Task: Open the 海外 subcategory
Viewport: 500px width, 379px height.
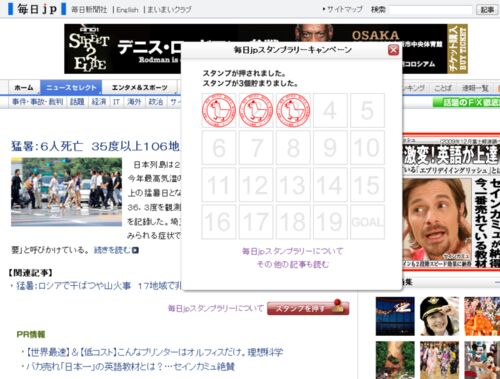Action: pyautogui.click(x=134, y=102)
